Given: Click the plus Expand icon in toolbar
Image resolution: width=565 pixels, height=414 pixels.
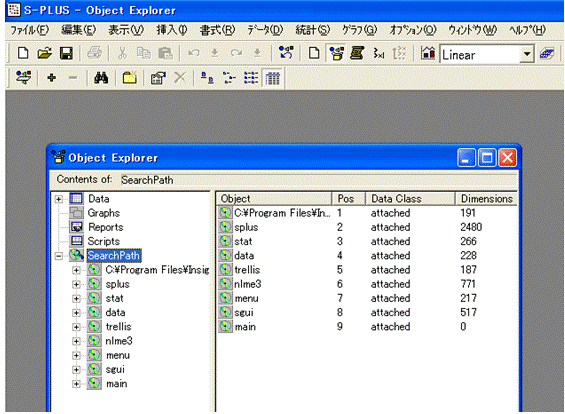Looking at the screenshot, I should coord(52,77).
